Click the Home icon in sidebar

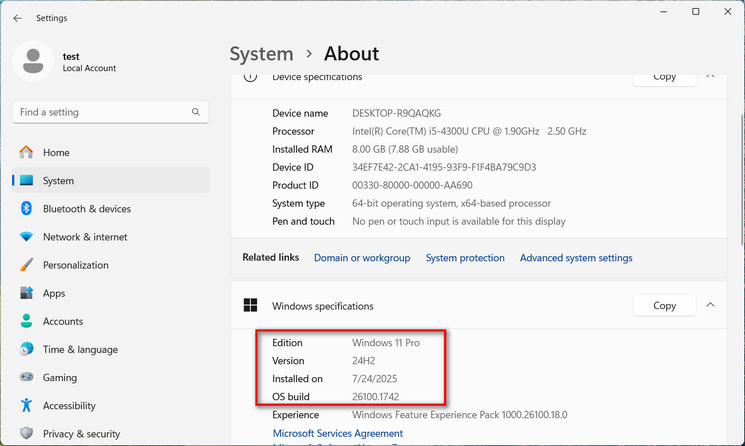click(x=26, y=153)
